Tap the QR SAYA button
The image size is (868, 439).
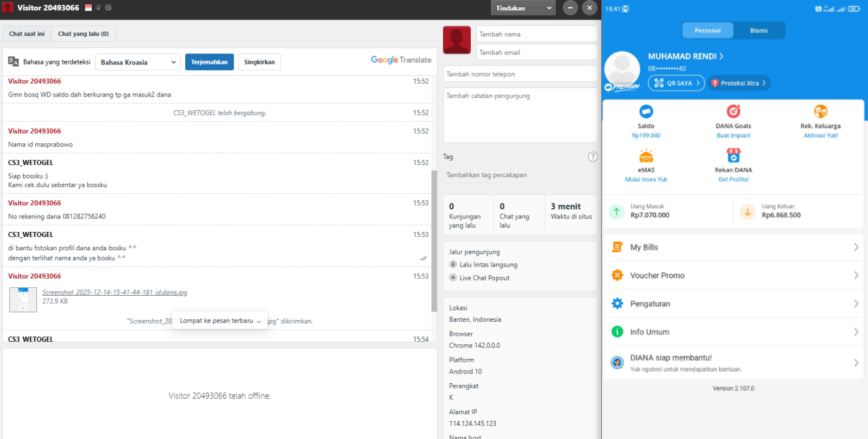(676, 83)
